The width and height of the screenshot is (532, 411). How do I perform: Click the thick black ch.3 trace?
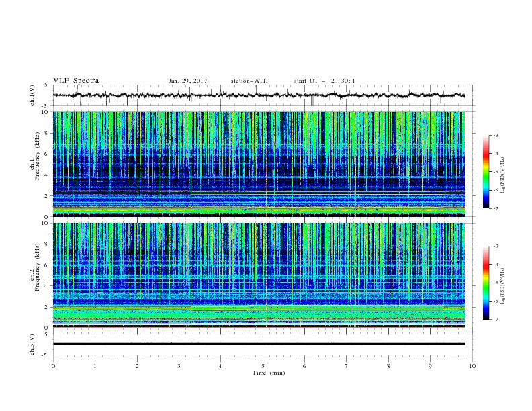[x=259, y=344]
